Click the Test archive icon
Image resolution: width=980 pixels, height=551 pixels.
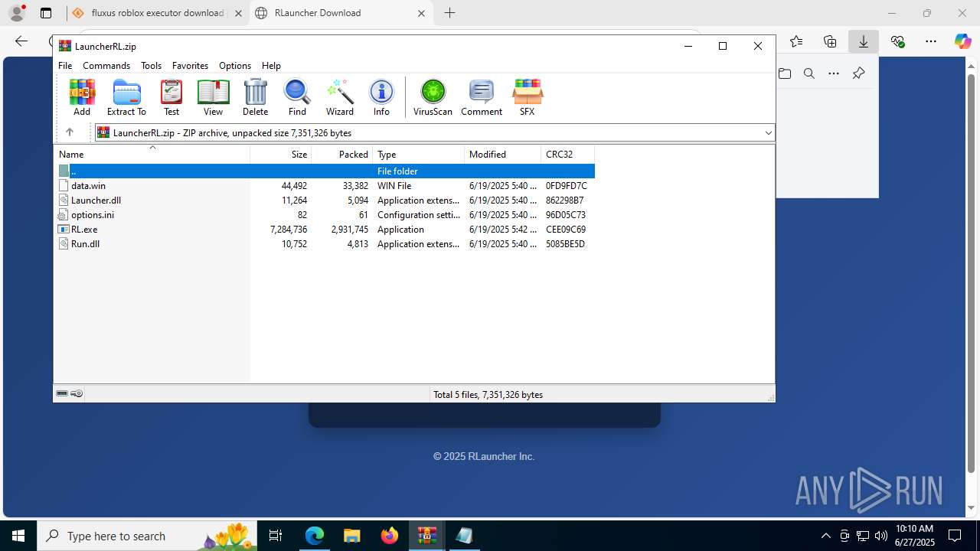coord(171,97)
